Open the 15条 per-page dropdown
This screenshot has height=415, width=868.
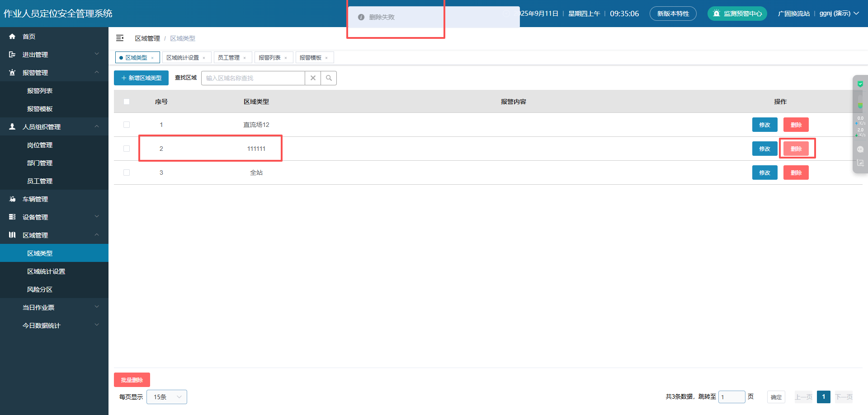click(x=167, y=397)
